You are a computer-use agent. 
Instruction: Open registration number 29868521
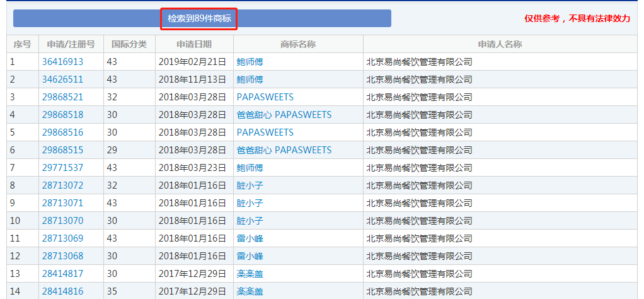click(x=62, y=97)
